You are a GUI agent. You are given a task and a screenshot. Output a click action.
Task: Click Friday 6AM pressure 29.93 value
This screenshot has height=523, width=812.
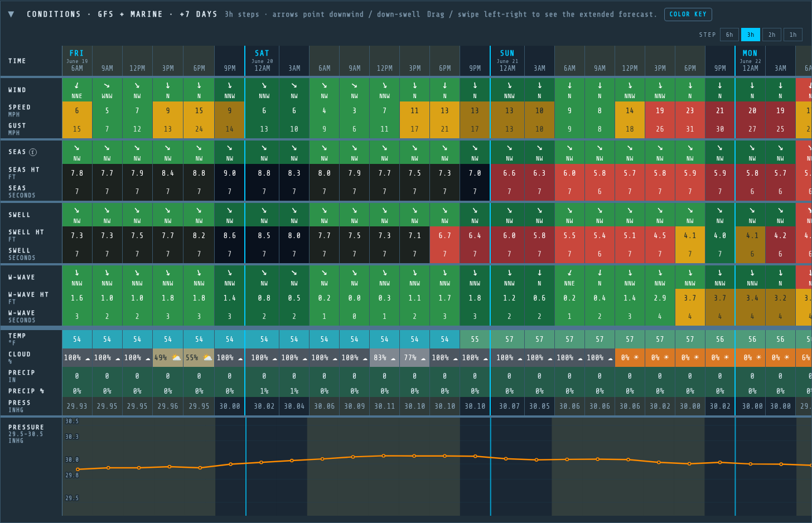coord(77,406)
